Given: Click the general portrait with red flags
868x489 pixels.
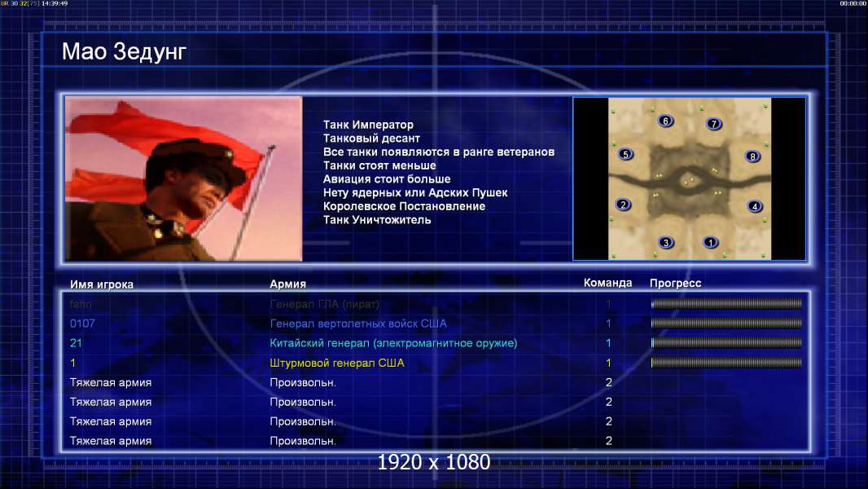Looking at the screenshot, I should pos(183,178).
